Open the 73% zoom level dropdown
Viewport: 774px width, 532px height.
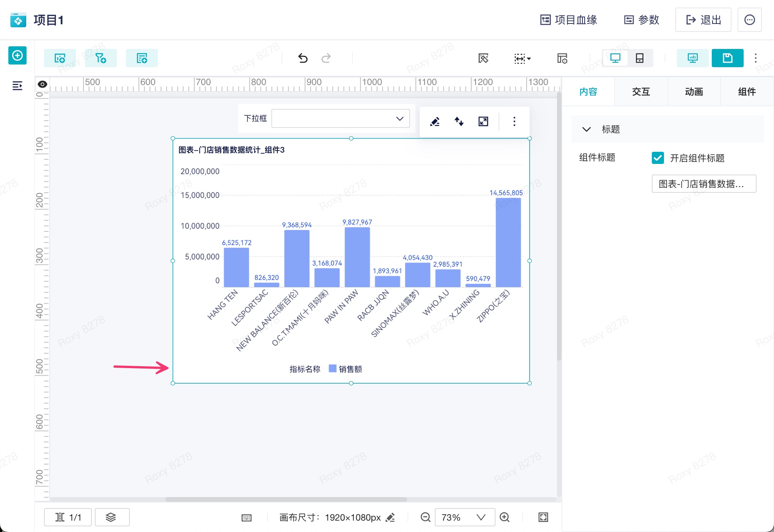pyautogui.click(x=465, y=517)
